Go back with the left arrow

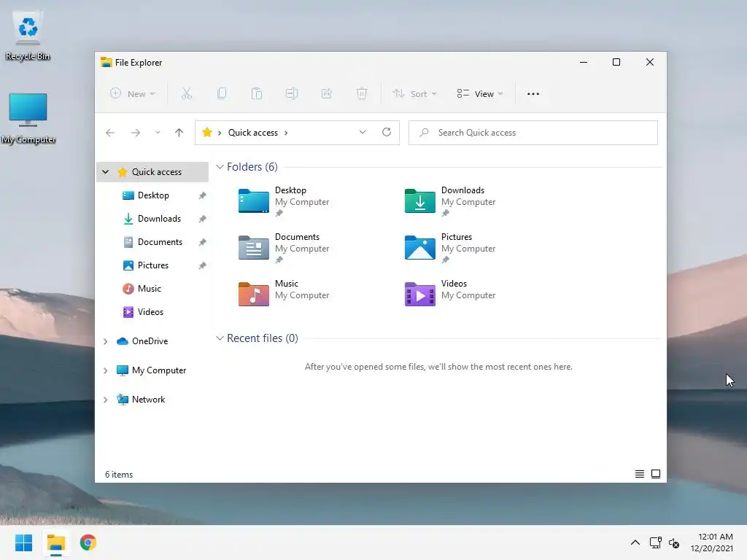tap(110, 133)
